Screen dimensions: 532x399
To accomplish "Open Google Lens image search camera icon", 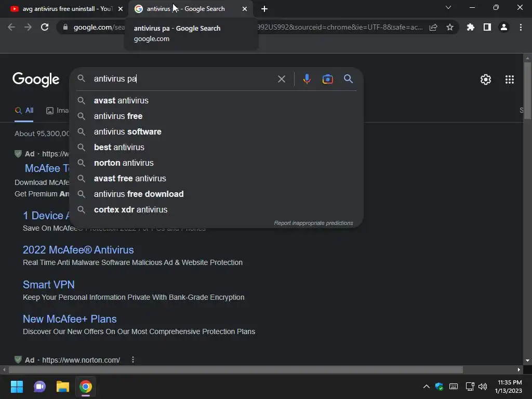I will pyautogui.click(x=327, y=79).
